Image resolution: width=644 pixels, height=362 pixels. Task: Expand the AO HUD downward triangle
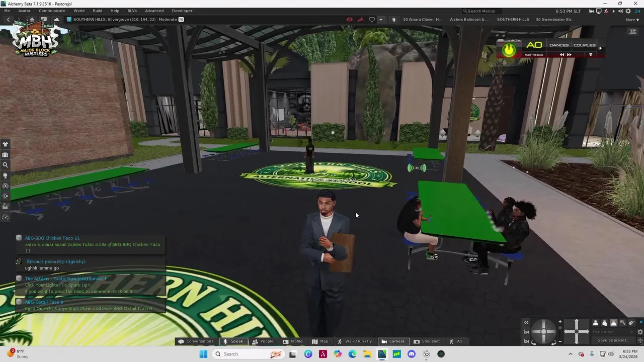click(x=591, y=55)
